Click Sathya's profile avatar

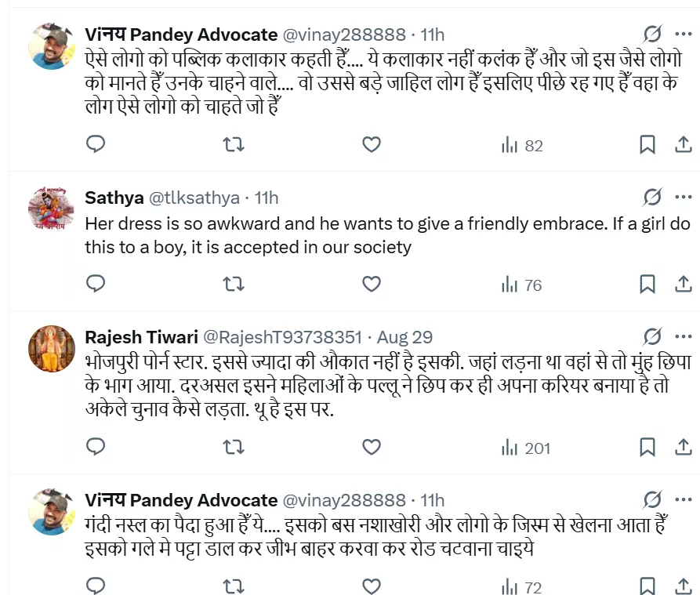[51, 210]
